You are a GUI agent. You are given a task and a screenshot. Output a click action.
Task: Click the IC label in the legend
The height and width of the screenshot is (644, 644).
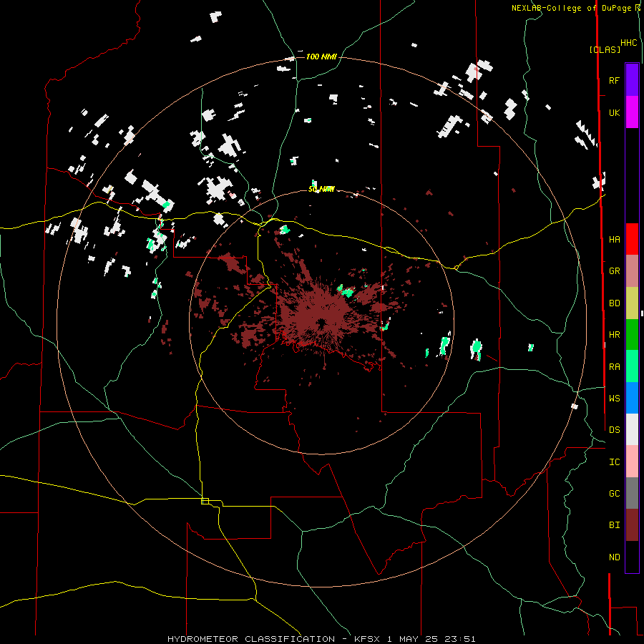click(614, 462)
